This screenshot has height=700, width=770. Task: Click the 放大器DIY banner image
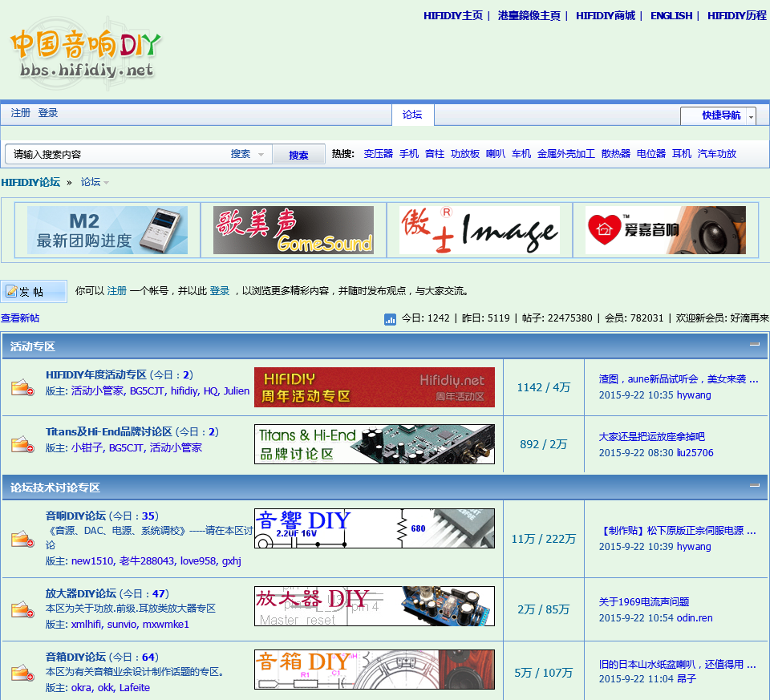(x=375, y=606)
